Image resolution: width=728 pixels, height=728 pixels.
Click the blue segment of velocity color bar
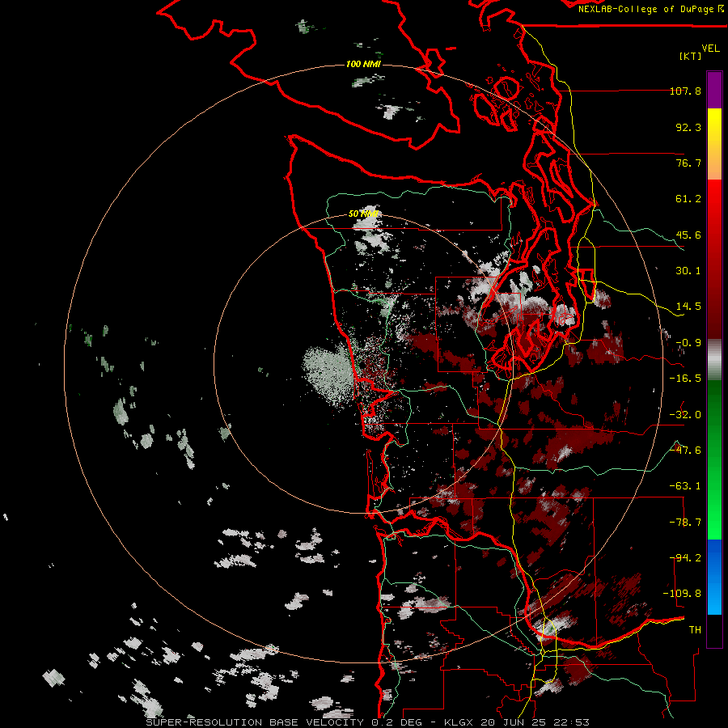pyautogui.click(x=714, y=577)
